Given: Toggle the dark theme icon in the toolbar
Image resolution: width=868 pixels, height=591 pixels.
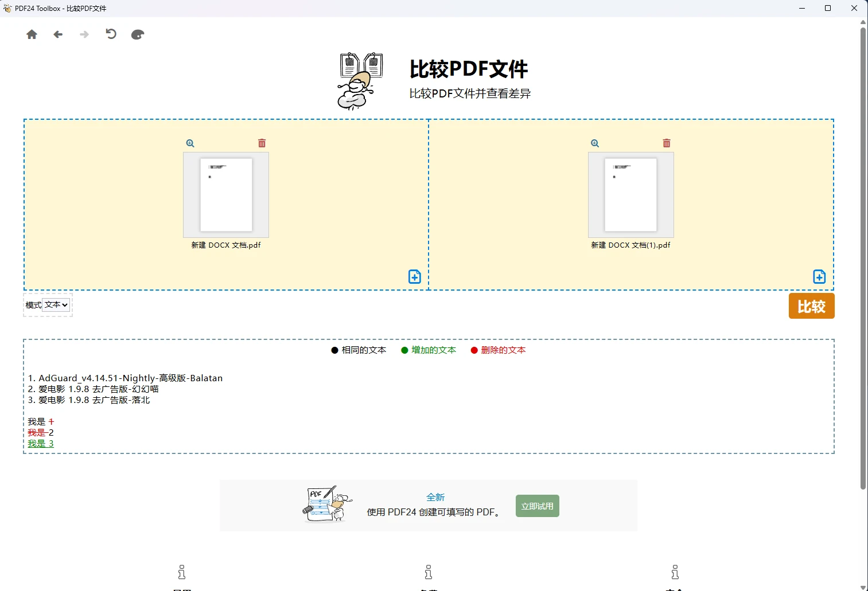Looking at the screenshot, I should (137, 34).
